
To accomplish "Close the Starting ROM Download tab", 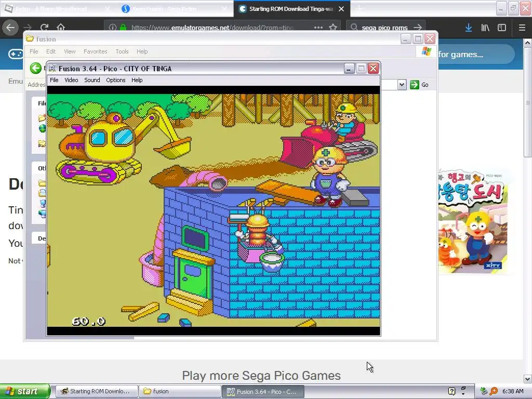I will coord(341,9).
